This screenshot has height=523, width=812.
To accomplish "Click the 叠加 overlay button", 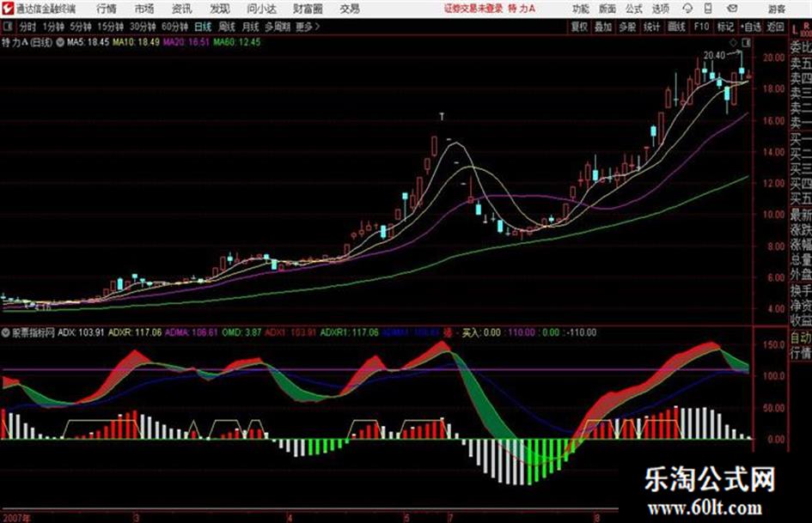I will (x=603, y=27).
